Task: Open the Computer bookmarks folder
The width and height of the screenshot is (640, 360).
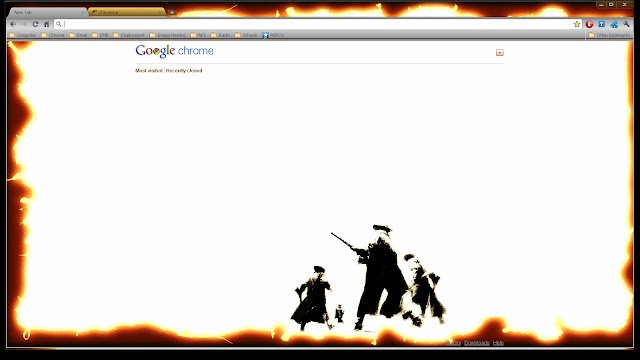Action: (x=23, y=36)
